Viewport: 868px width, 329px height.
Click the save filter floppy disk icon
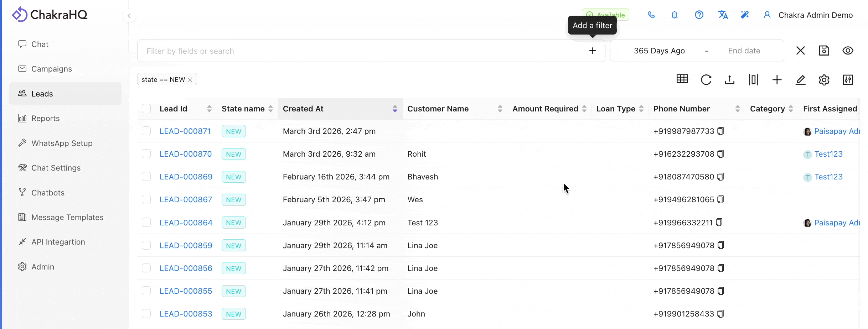click(824, 51)
